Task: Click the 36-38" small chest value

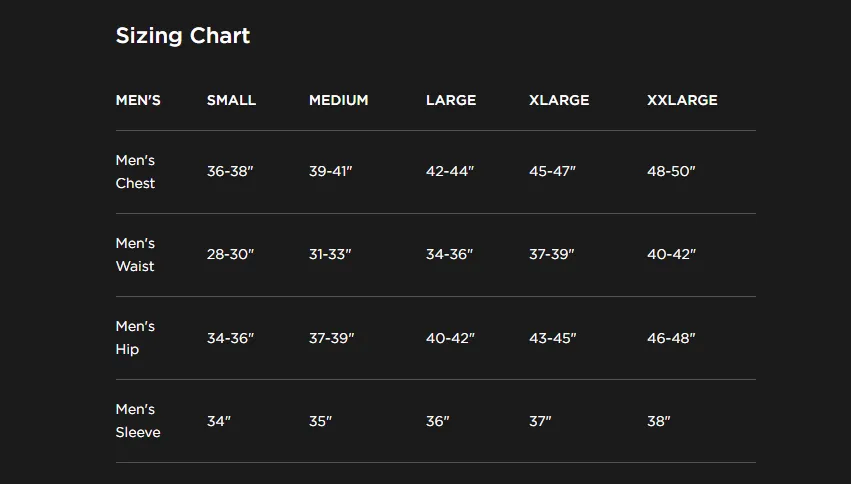Action: pyautogui.click(x=230, y=171)
